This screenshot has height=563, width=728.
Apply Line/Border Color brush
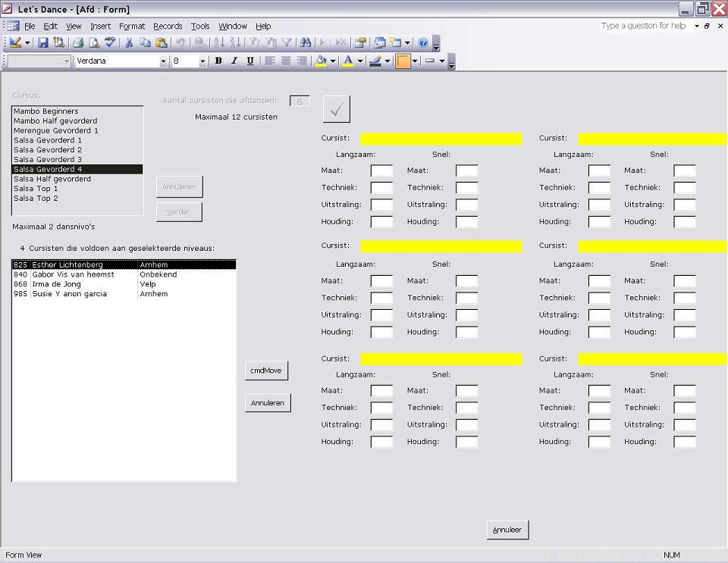(x=375, y=61)
